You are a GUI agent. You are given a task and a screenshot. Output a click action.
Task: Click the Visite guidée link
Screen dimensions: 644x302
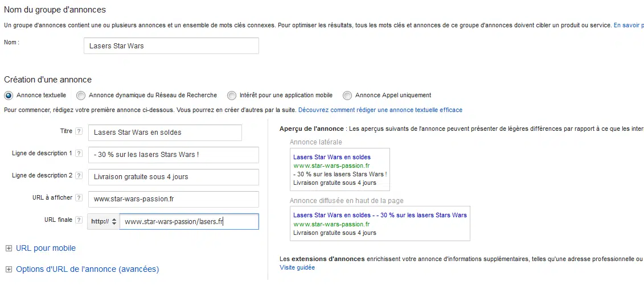click(x=297, y=267)
